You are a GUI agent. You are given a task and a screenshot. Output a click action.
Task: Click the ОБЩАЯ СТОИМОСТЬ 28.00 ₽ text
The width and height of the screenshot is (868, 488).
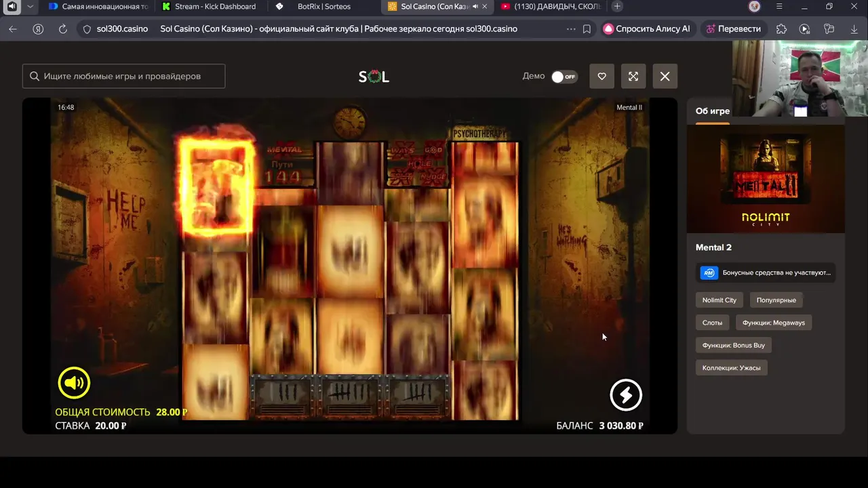(x=121, y=412)
